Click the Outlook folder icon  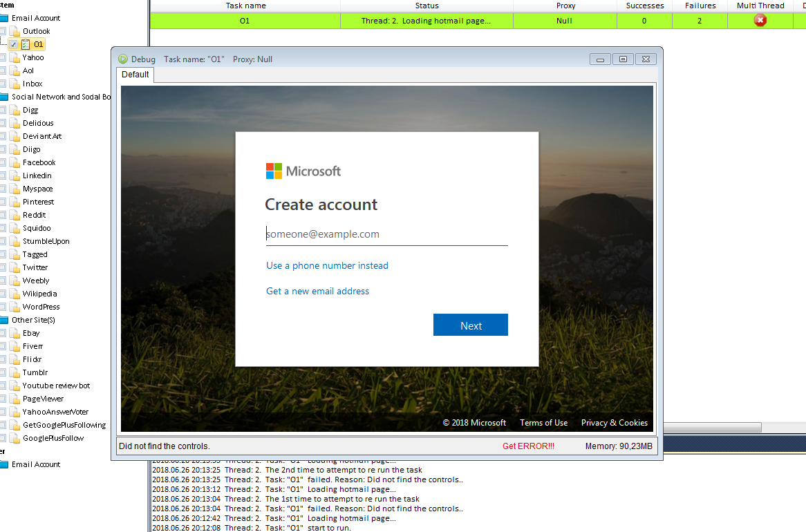(15, 31)
